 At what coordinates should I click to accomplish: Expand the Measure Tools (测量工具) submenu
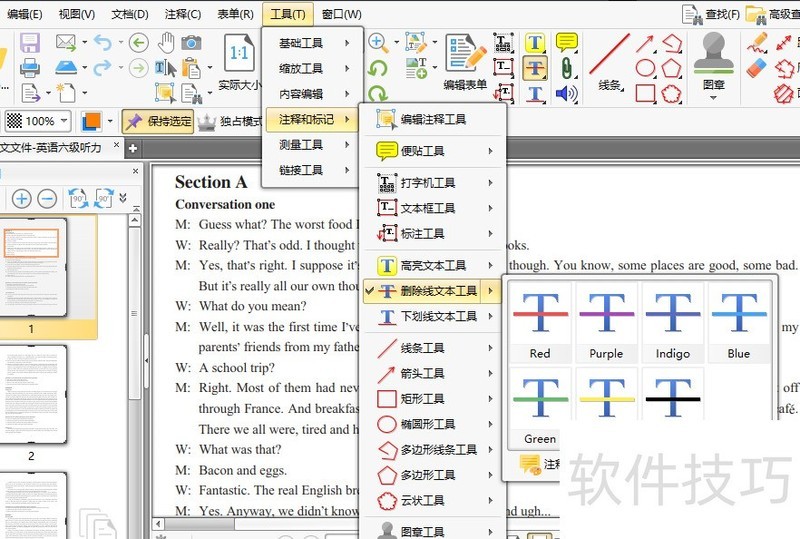(312, 145)
